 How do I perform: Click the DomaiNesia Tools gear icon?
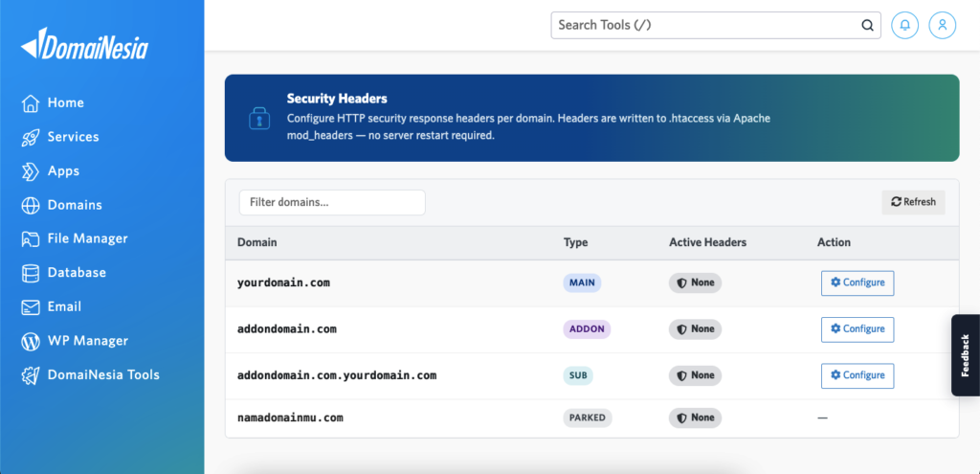click(30, 375)
